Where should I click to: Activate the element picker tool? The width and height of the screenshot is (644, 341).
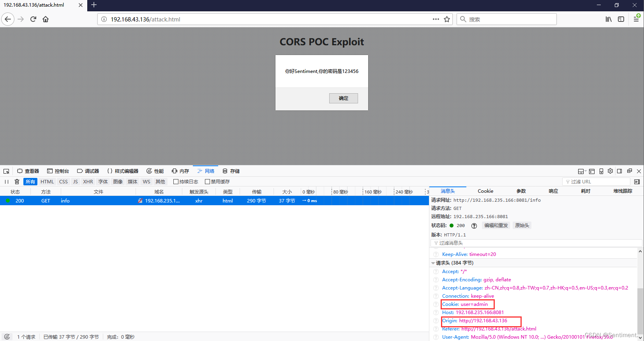tap(6, 171)
